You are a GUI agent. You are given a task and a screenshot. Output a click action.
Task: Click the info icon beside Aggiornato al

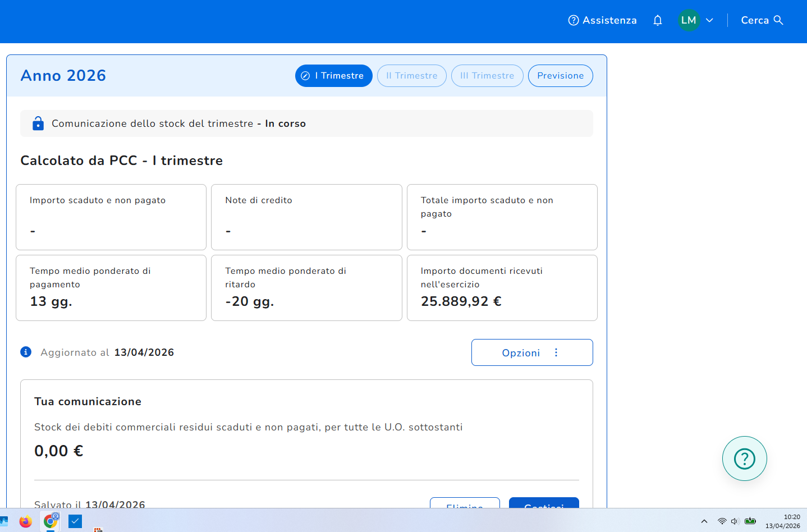coord(26,352)
